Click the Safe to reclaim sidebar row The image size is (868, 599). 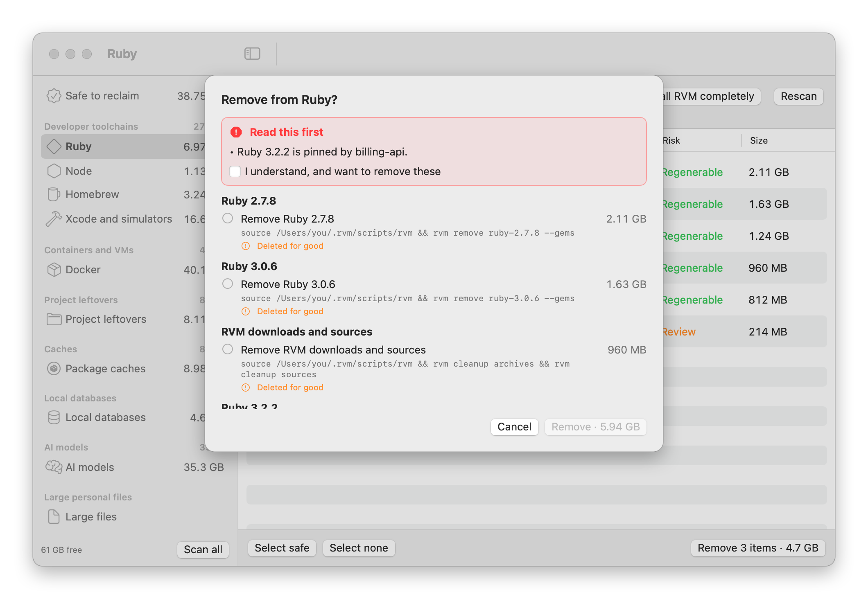coord(123,96)
